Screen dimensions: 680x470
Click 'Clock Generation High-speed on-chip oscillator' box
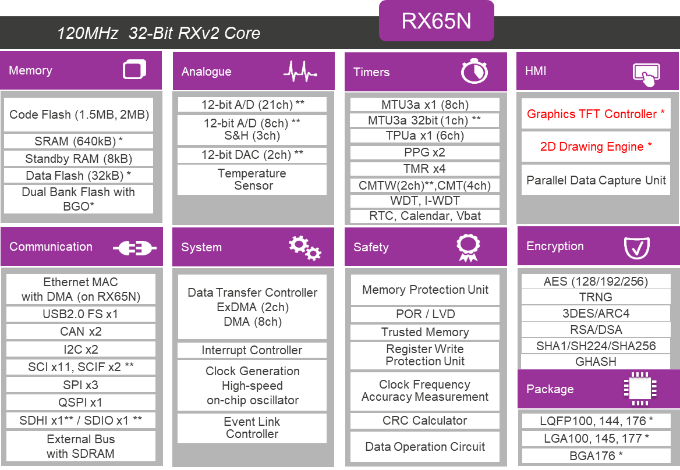[x=252, y=385]
